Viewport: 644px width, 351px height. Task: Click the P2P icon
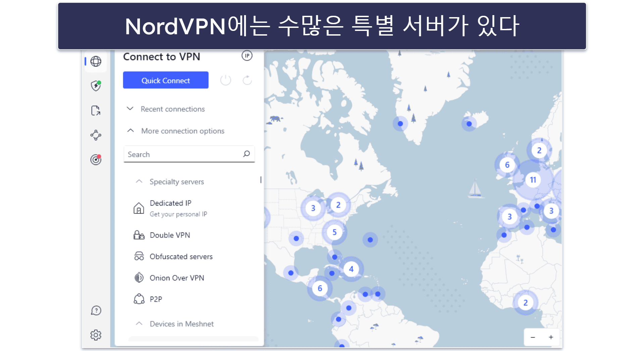[x=139, y=299]
